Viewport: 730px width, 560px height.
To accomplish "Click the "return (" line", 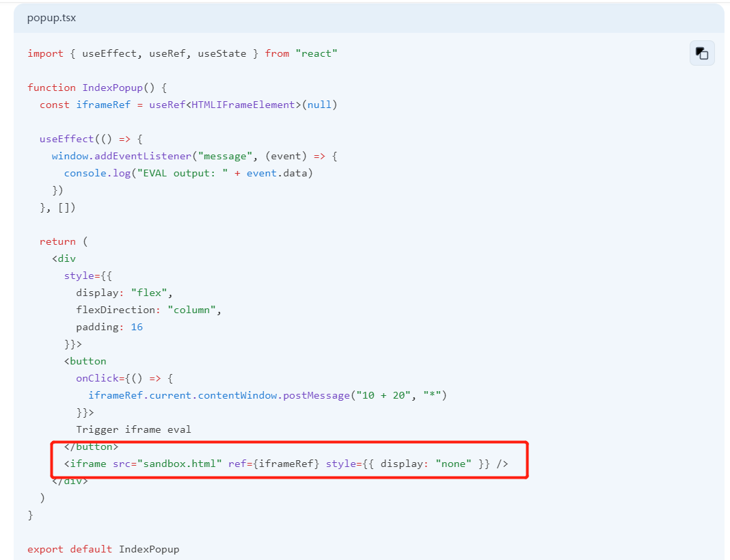I will [64, 241].
